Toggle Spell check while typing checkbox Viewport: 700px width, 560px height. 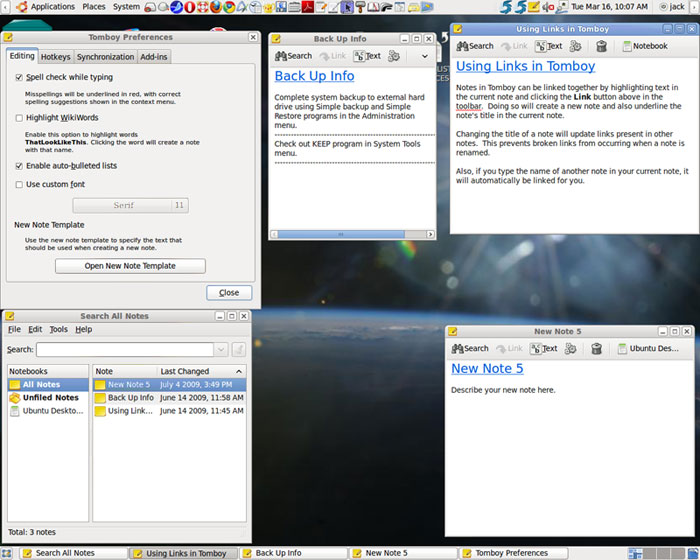(19, 77)
